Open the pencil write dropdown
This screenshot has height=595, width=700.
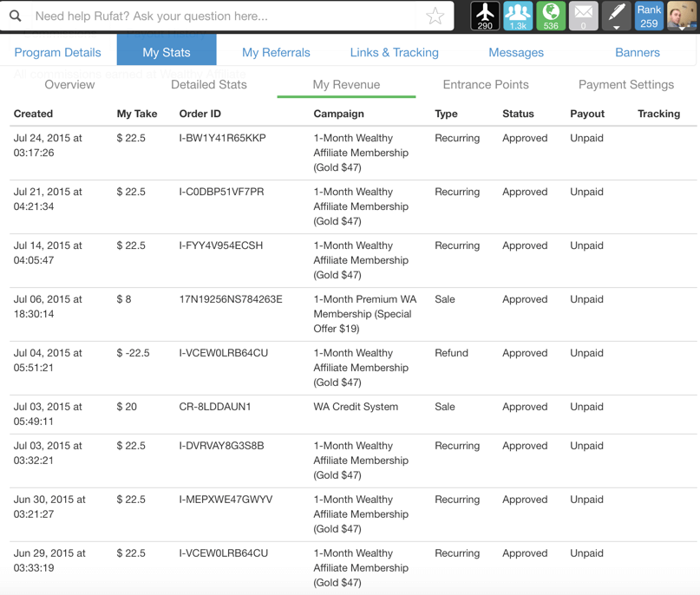pos(616,16)
